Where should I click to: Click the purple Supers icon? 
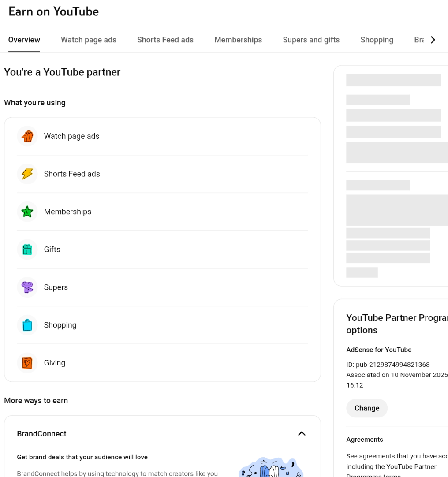[27, 287]
